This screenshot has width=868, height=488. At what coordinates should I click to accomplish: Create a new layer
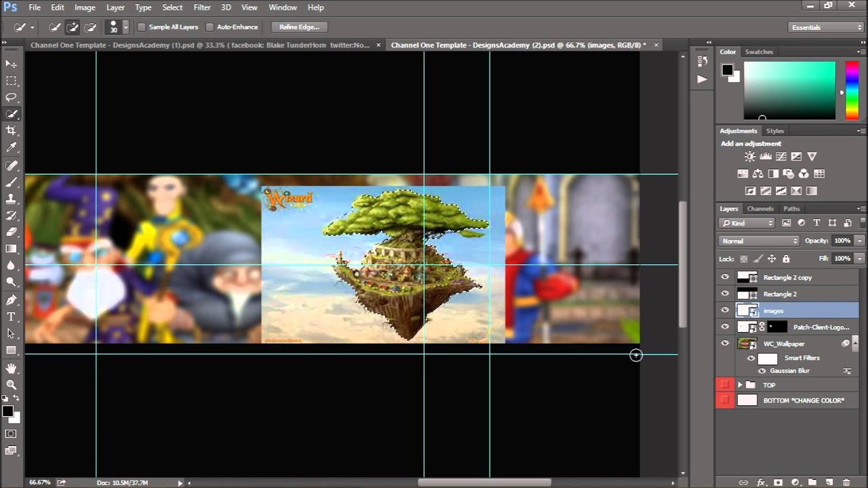point(830,483)
